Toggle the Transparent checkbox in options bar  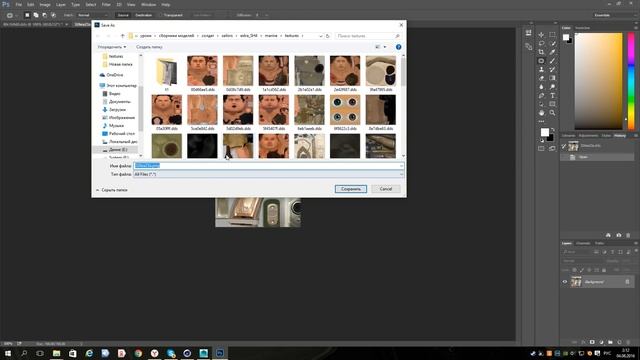click(162, 15)
